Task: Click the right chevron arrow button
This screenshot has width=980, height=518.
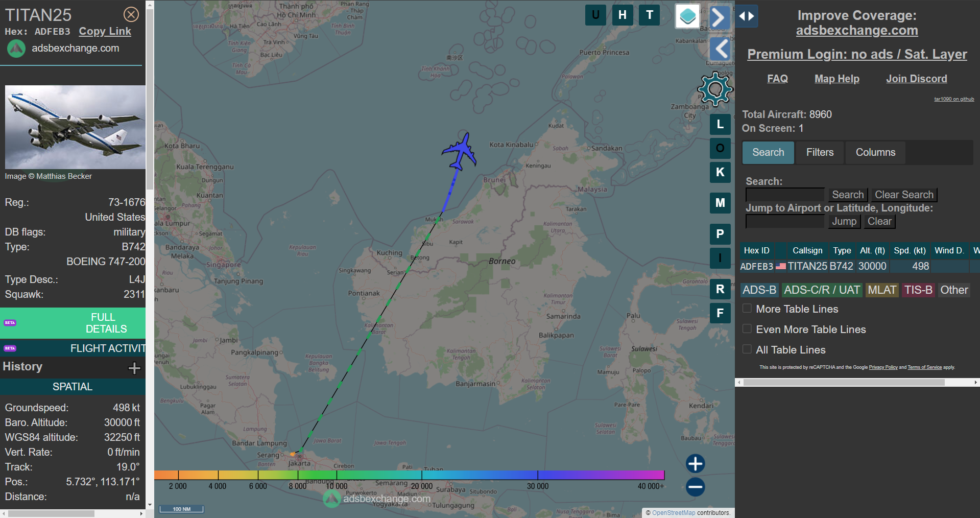Action: pos(719,18)
